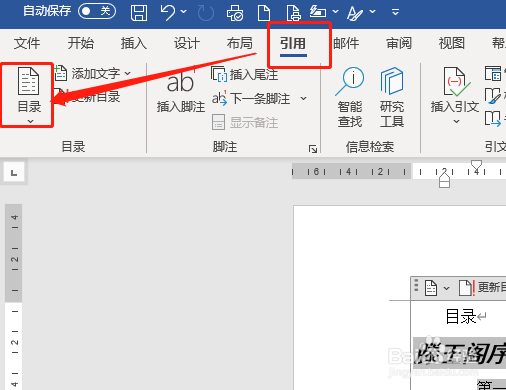Expand the table of contents tab dropdown arrow
The width and height of the screenshot is (506, 390).
[x=446, y=288]
